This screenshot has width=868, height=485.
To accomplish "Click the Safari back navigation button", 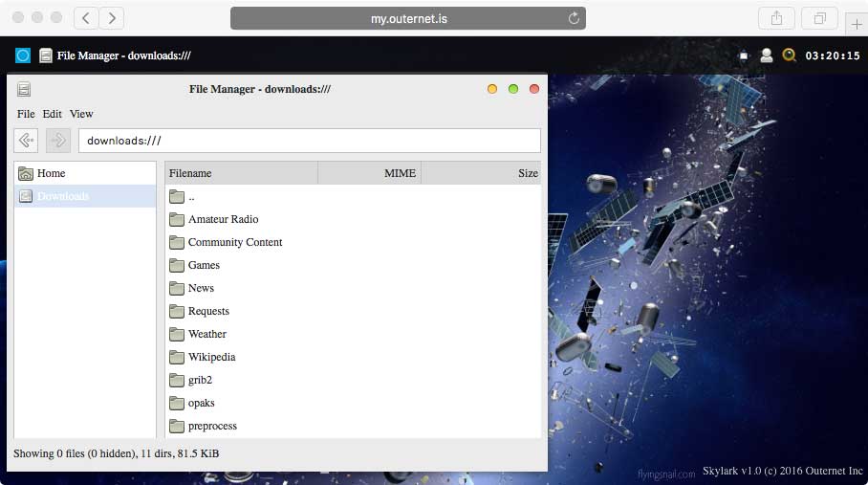I will point(86,18).
